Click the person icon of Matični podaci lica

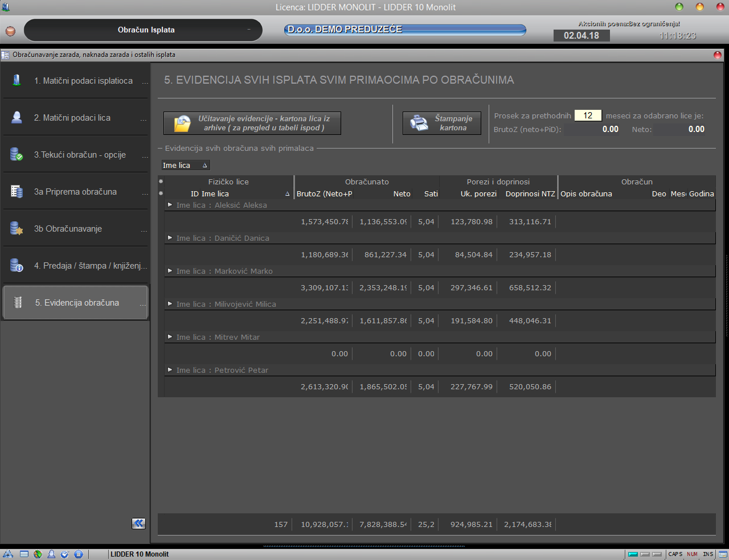[x=17, y=117]
